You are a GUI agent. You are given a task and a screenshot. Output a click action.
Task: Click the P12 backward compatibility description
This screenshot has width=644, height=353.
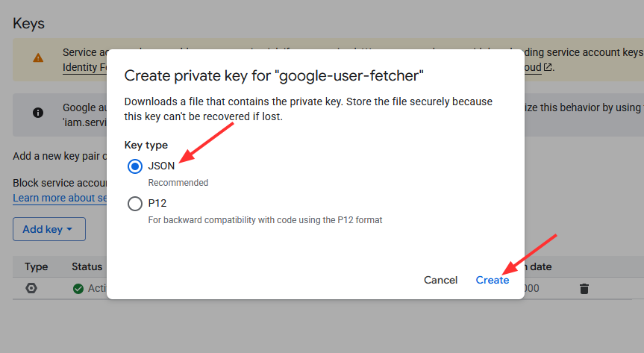tap(265, 220)
